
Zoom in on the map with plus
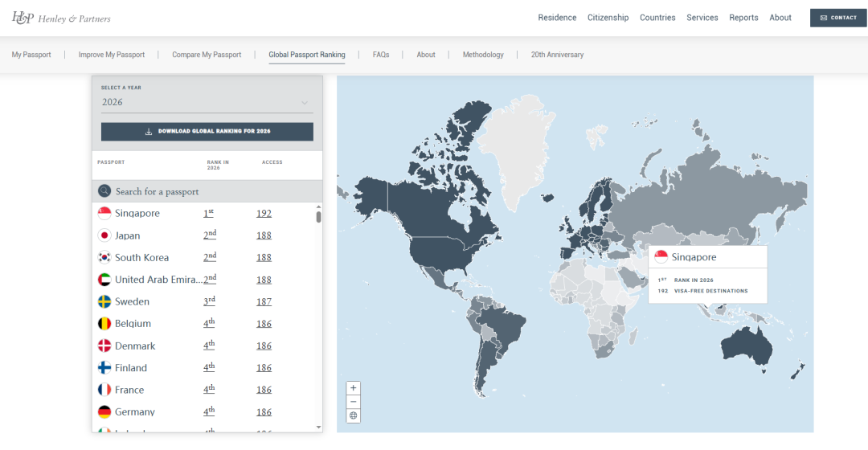point(353,388)
